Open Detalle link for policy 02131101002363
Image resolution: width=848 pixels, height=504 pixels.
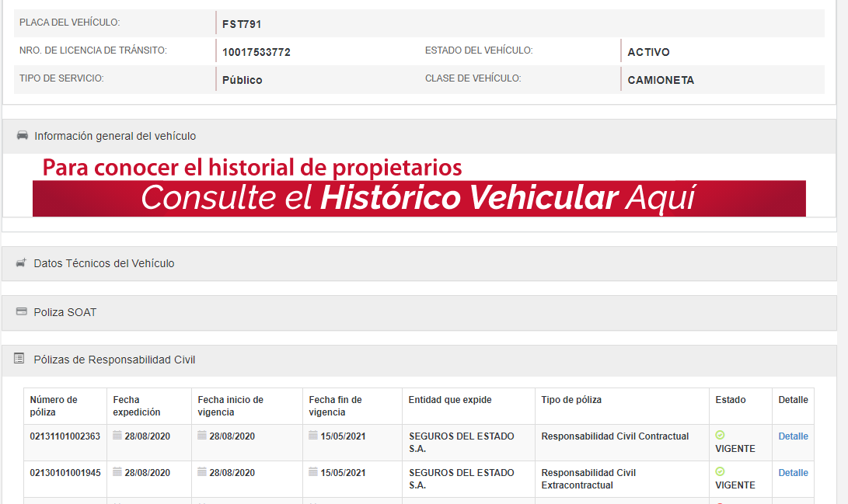[793, 436]
